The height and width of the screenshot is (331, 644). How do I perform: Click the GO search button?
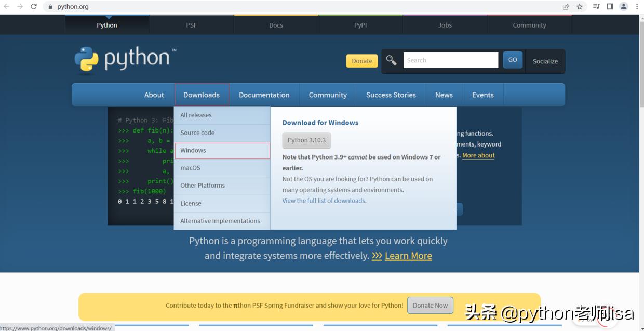click(x=513, y=60)
